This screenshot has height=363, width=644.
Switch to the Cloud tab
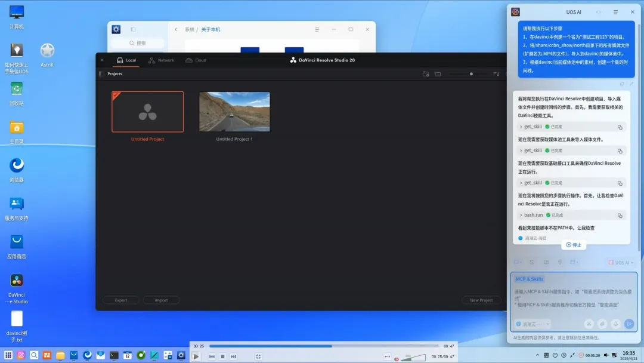click(x=196, y=60)
